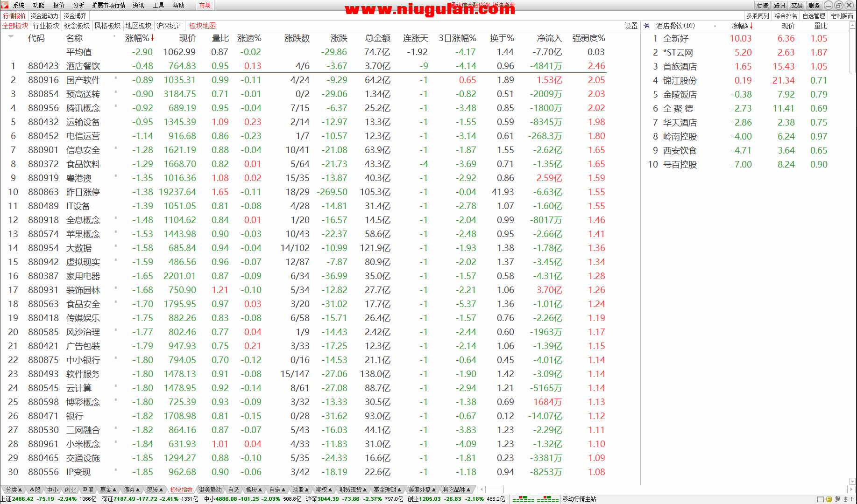Viewport: 857px width, 504px height.
Task: Open the 工具 menu
Action: [159, 5]
